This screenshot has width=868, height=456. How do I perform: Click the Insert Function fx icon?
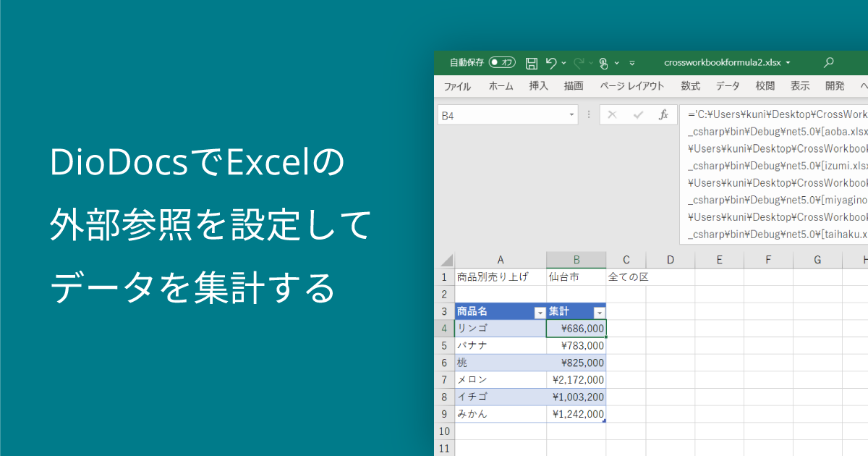tap(664, 114)
